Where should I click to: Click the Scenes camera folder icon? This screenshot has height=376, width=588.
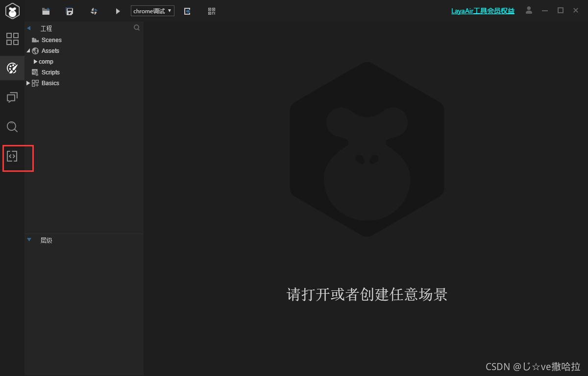[x=35, y=40]
